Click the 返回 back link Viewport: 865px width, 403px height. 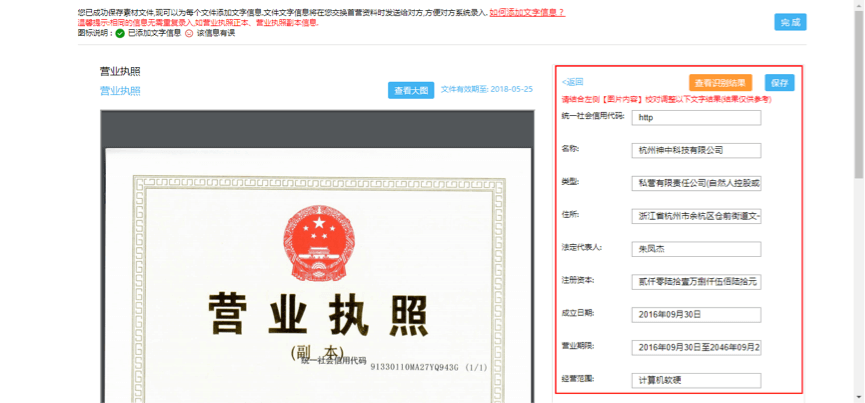click(572, 82)
